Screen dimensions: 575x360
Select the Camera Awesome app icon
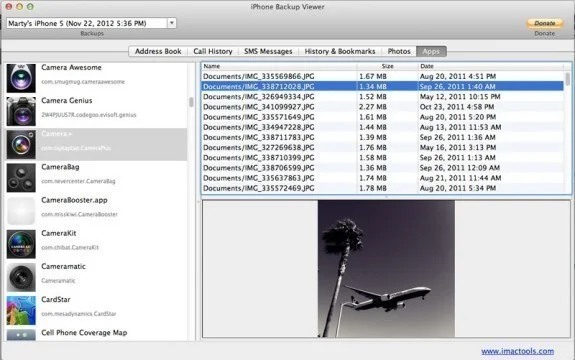pos(21,78)
